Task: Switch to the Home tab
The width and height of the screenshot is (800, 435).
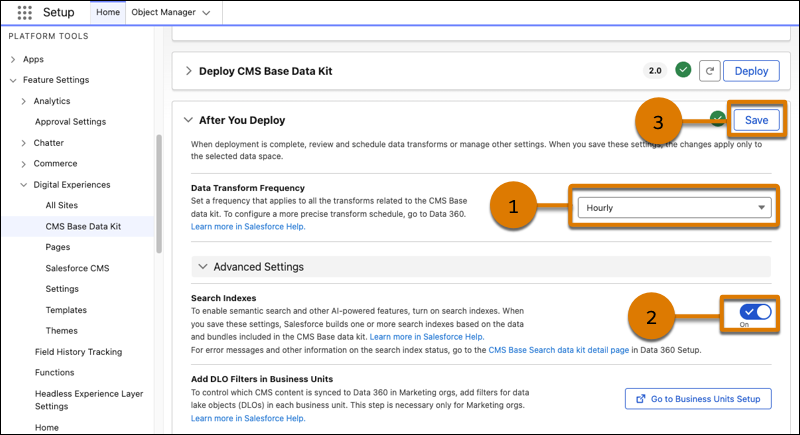Action: (x=108, y=12)
